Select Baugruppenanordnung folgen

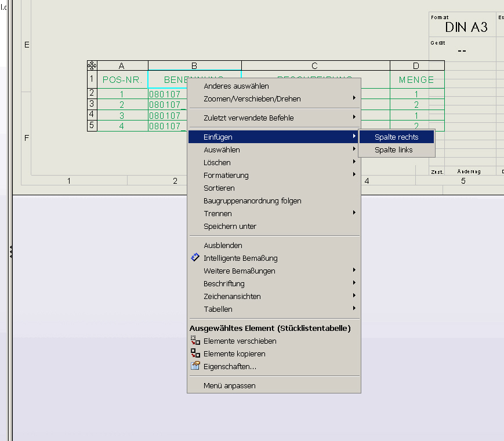tap(274, 201)
